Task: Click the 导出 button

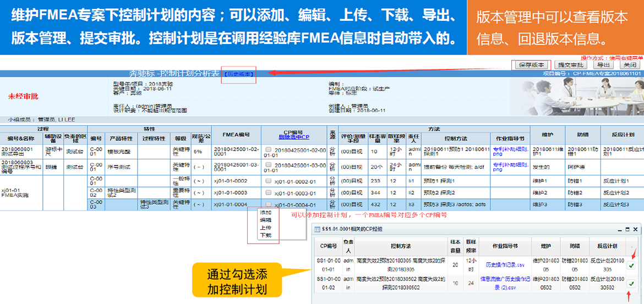Action: coord(604,65)
